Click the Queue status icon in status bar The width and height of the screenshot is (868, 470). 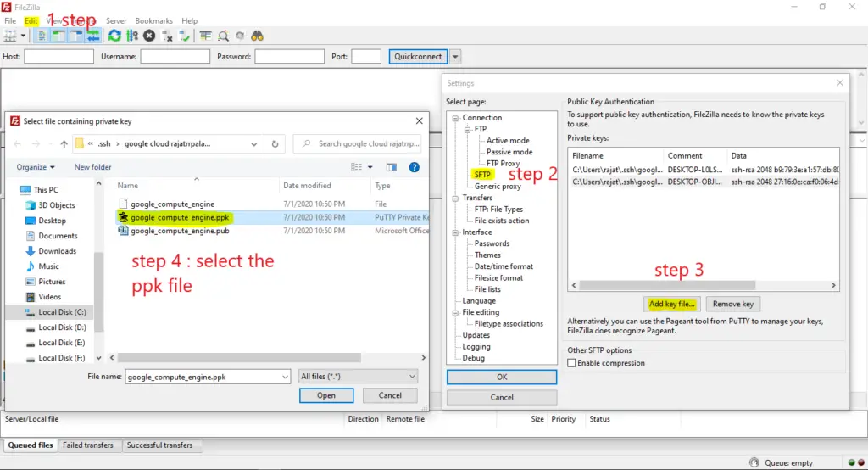point(754,463)
